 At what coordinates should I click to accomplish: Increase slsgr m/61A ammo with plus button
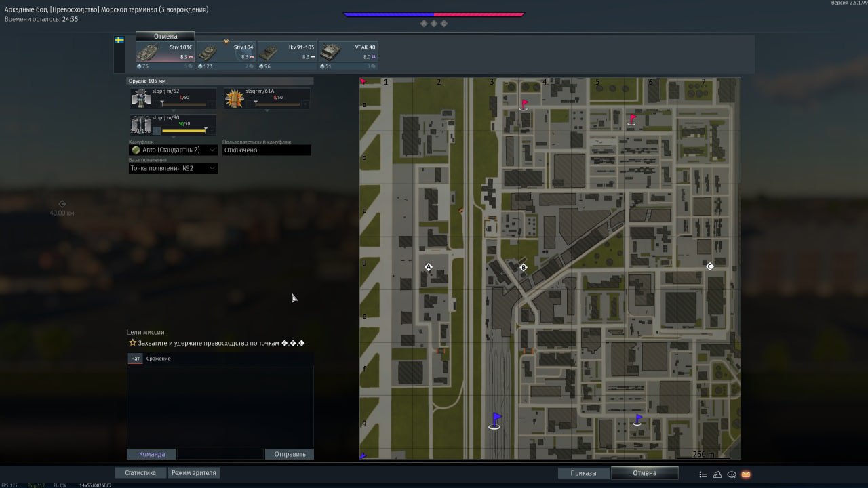click(305, 104)
